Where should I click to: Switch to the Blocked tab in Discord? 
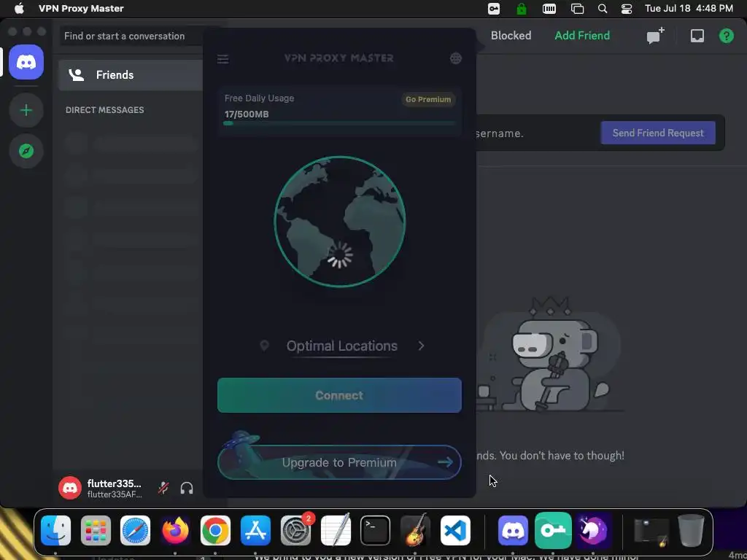511,36
